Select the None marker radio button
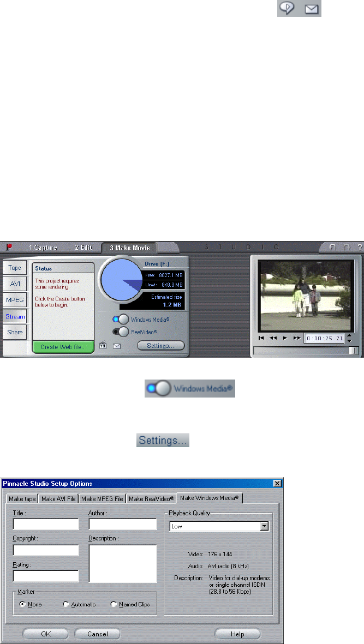 click(x=22, y=604)
